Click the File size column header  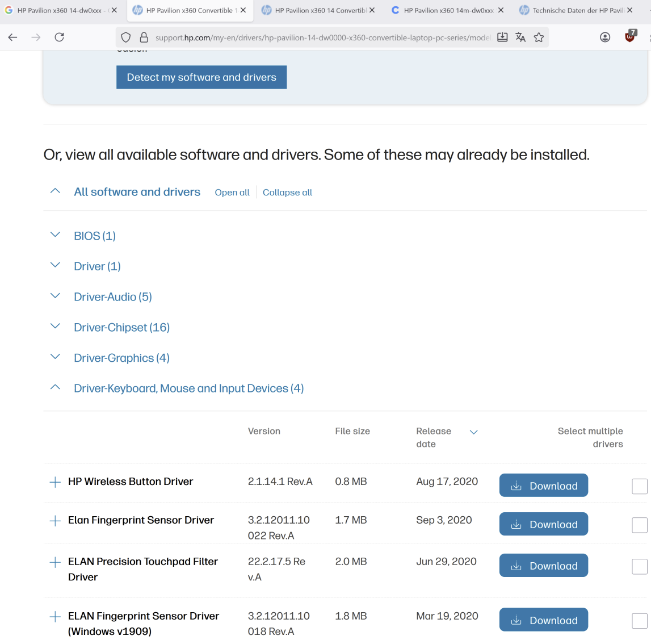[352, 431]
